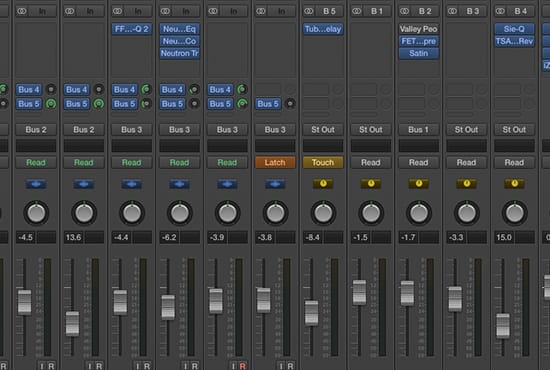Click the yellow aux icon on the -1.5 channel
Image resolution: width=550 pixels, height=370 pixels.
tap(371, 184)
